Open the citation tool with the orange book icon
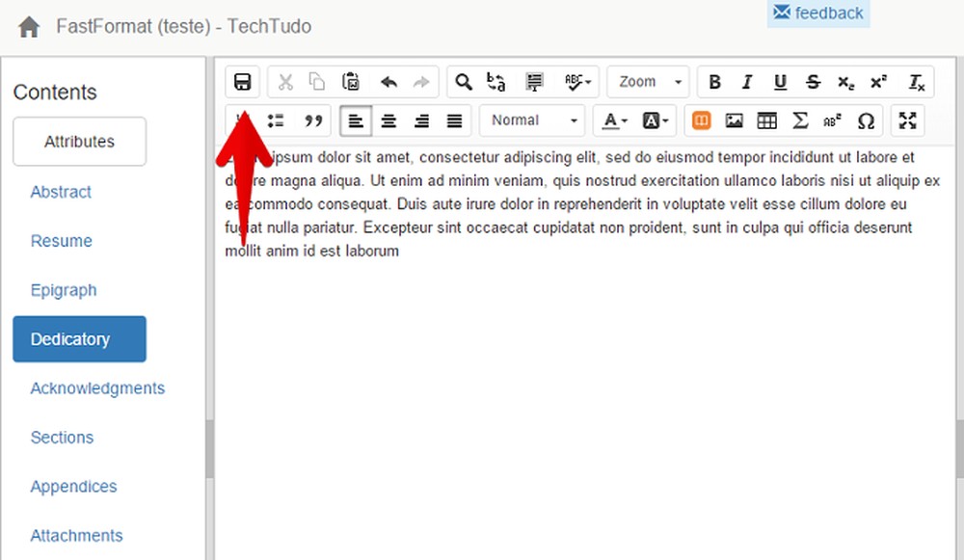Screen dimensions: 964x560 coord(701,120)
